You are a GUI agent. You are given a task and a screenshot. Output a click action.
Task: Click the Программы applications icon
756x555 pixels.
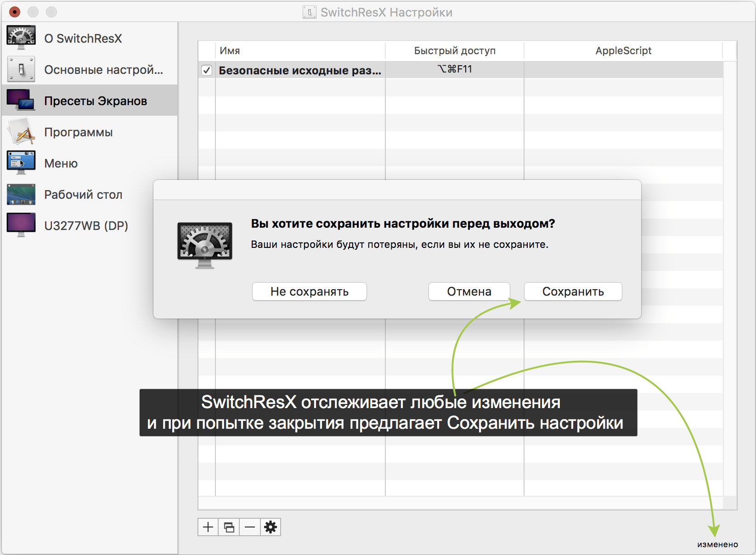[21, 132]
